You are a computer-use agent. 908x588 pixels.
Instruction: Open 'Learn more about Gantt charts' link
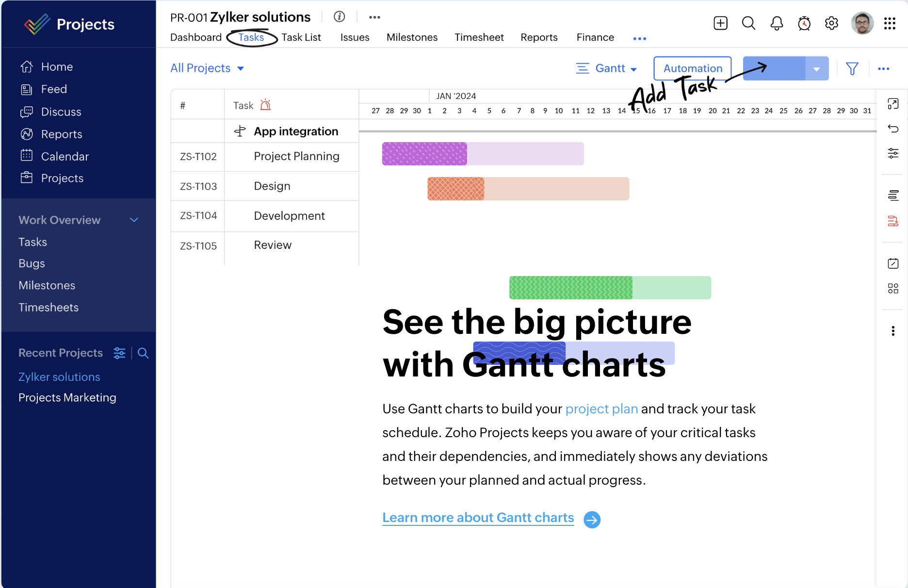(478, 518)
